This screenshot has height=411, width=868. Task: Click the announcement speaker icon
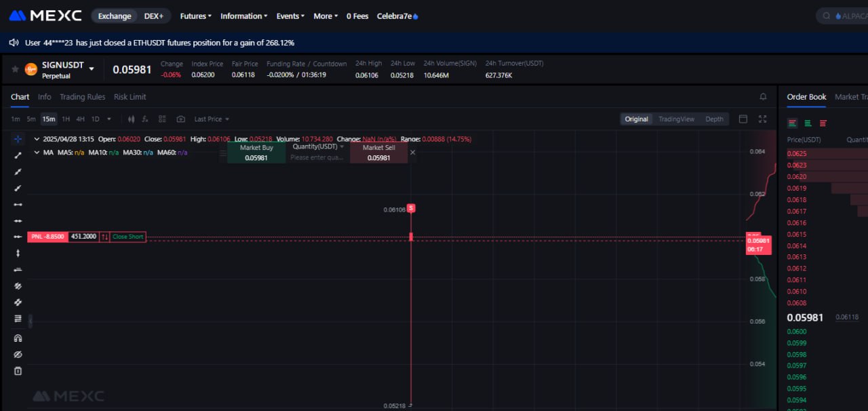[x=14, y=43]
